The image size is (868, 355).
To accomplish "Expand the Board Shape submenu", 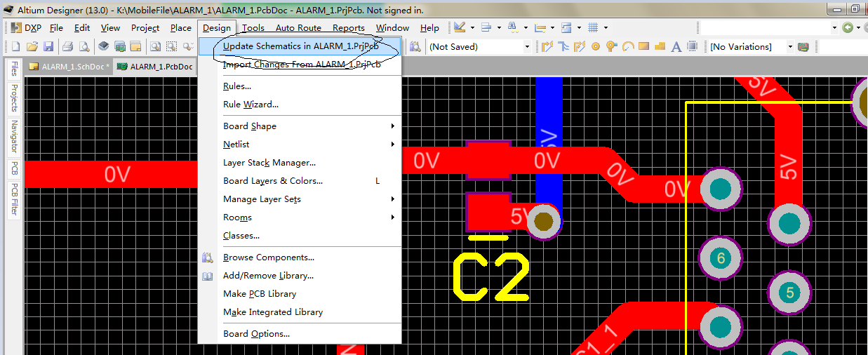I will coord(393,126).
